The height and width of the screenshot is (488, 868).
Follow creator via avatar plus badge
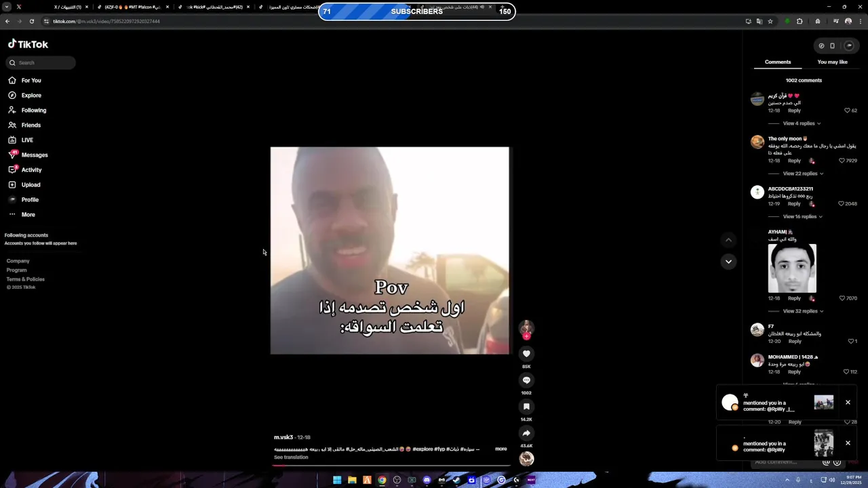[x=526, y=336]
